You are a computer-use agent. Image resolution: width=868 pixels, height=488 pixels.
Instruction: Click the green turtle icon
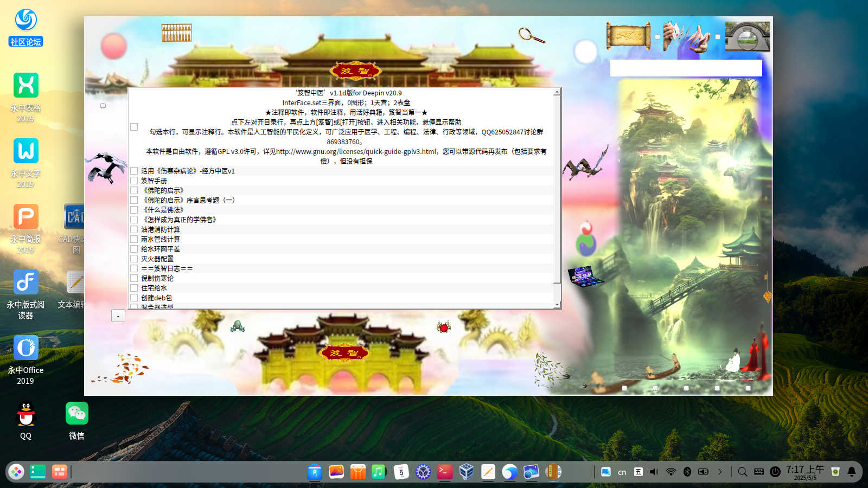coord(238,326)
